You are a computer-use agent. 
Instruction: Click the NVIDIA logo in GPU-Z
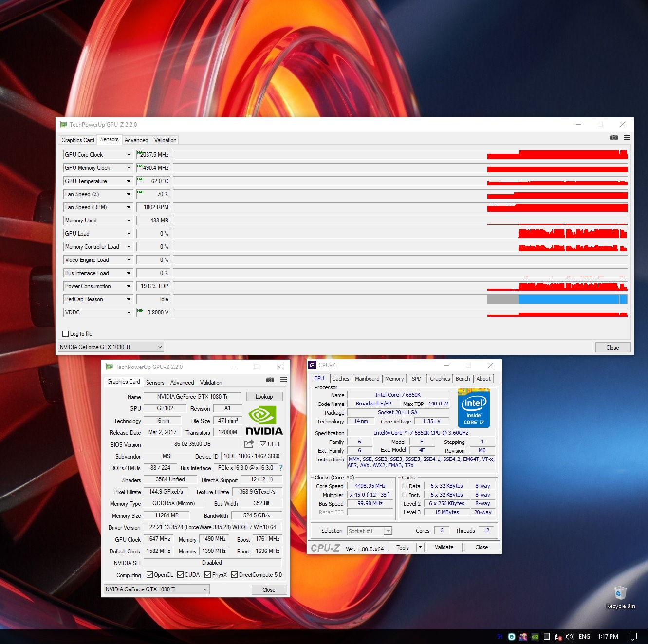(x=263, y=421)
